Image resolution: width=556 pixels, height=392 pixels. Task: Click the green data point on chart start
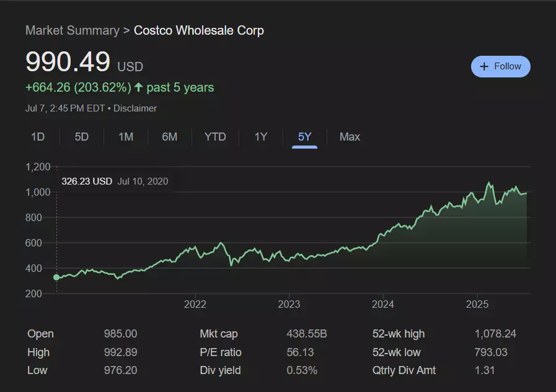[x=56, y=277]
